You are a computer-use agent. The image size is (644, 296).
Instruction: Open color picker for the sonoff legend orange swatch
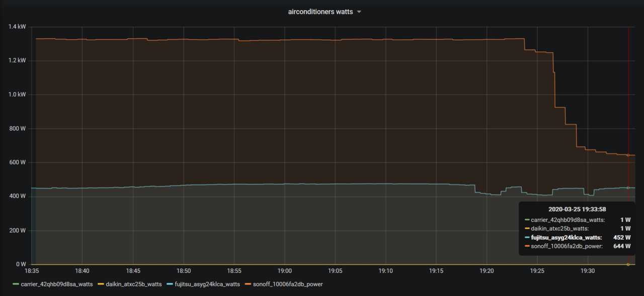(249, 284)
